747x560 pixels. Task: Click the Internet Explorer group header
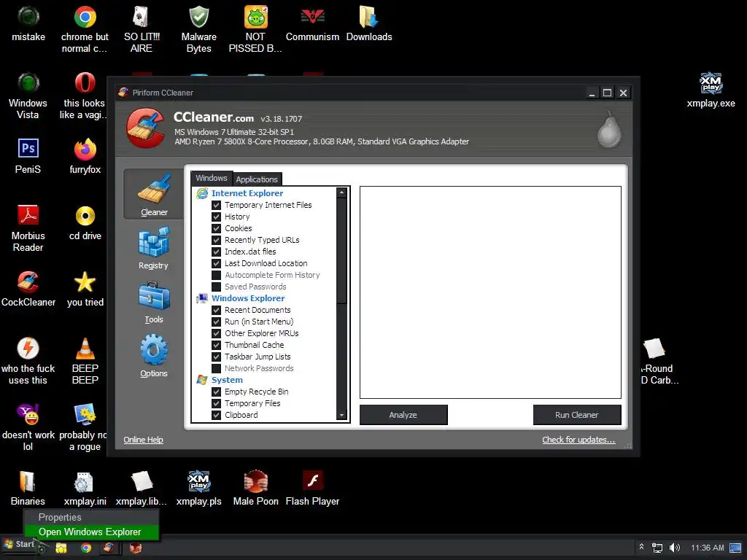[x=247, y=193]
